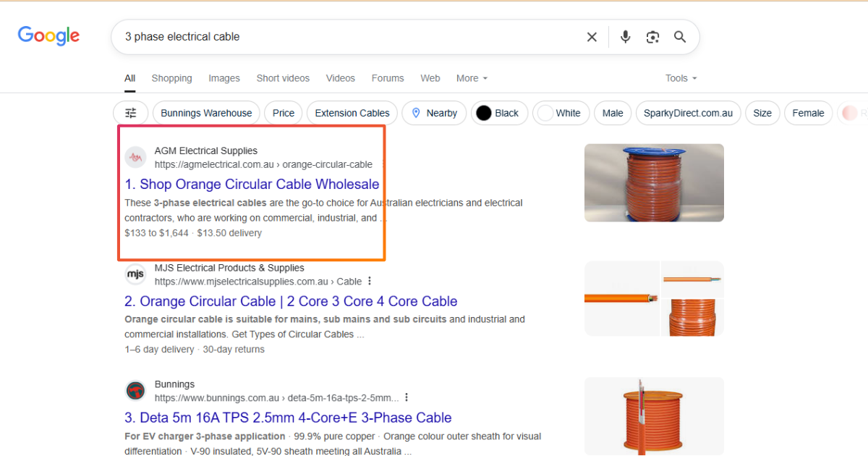Viewport: 868px width, 456px height.
Task: Click the mjselectricalsupplies.com.au URL breadcrumb
Action: (x=258, y=281)
